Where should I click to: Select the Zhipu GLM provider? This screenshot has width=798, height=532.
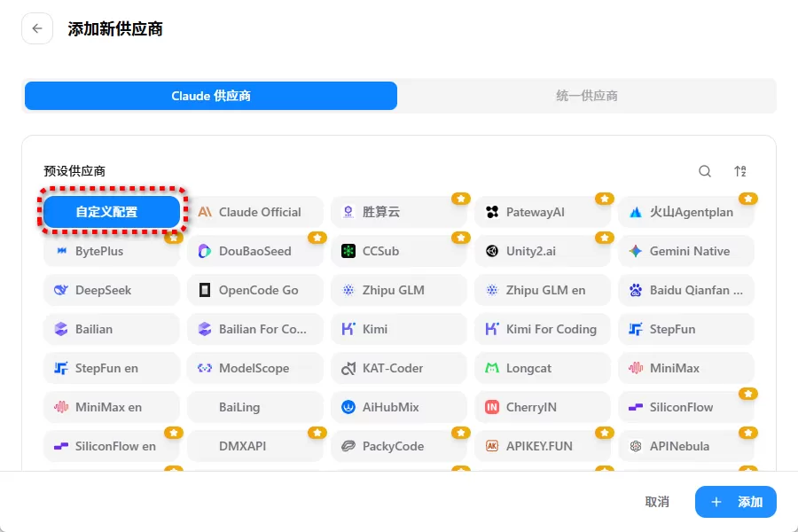pyautogui.click(x=399, y=290)
